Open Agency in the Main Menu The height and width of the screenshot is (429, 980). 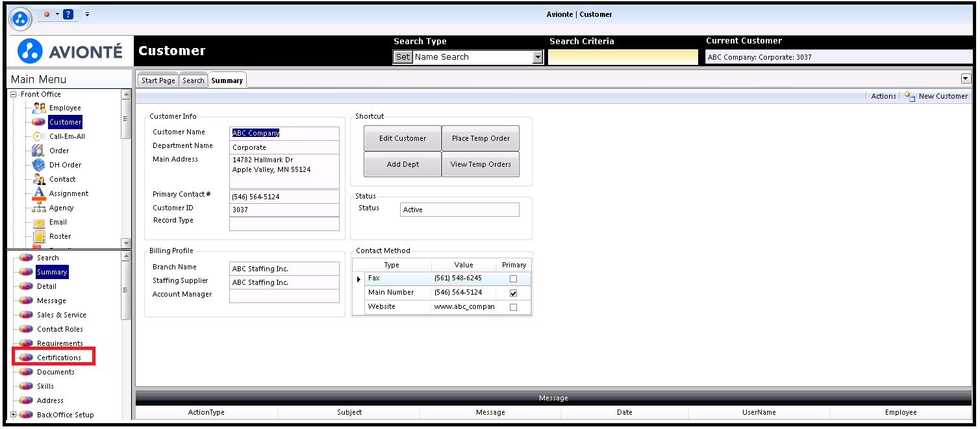tap(61, 208)
